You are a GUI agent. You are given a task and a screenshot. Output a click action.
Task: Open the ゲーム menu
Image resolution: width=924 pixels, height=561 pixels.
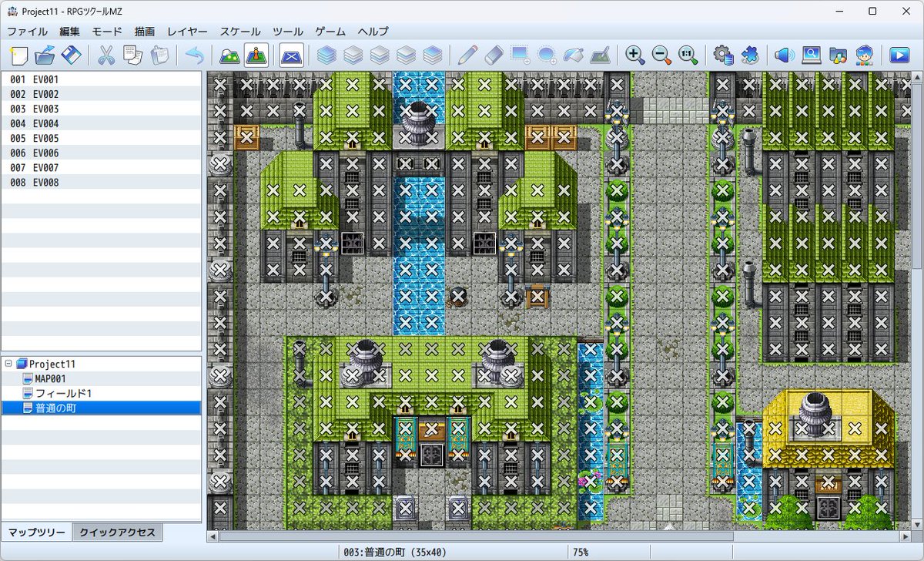[330, 32]
